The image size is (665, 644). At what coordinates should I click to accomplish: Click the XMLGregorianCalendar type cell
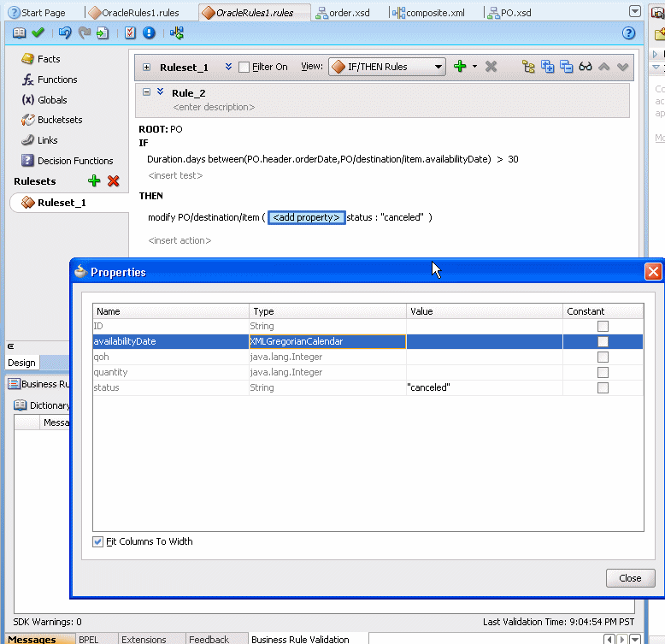click(327, 341)
